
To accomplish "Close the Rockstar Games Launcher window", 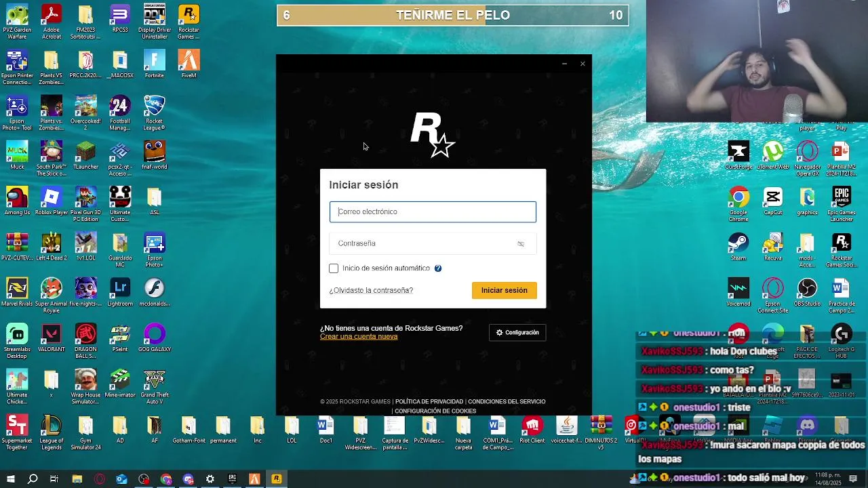I will (x=583, y=64).
